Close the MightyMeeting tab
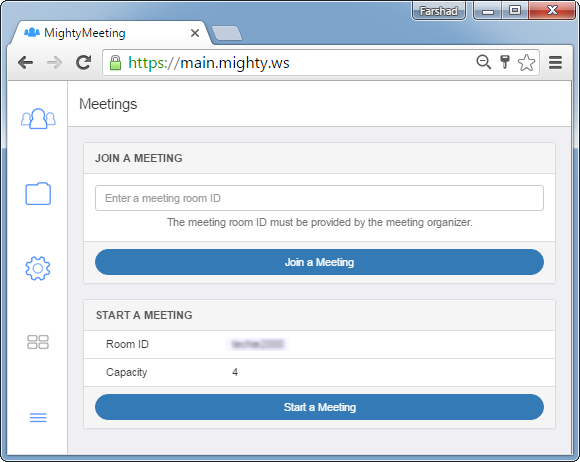The image size is (580, 462). click(195, 33)
